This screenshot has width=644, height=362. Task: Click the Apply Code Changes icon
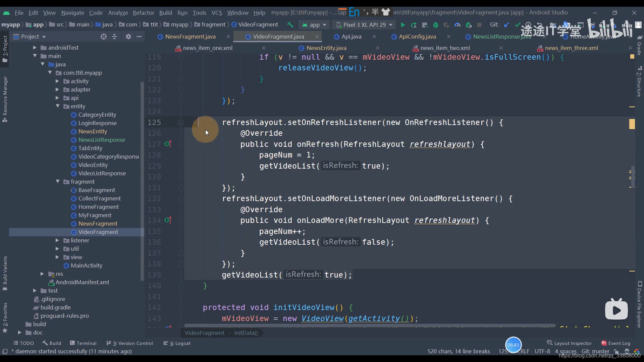click(425, 25)
